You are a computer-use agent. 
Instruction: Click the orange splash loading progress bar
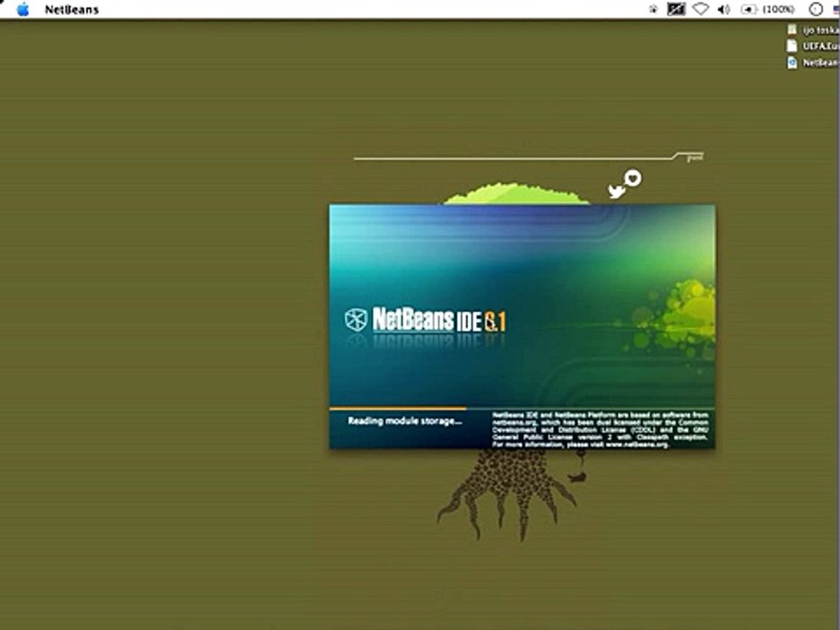click(x=397, y=409)
